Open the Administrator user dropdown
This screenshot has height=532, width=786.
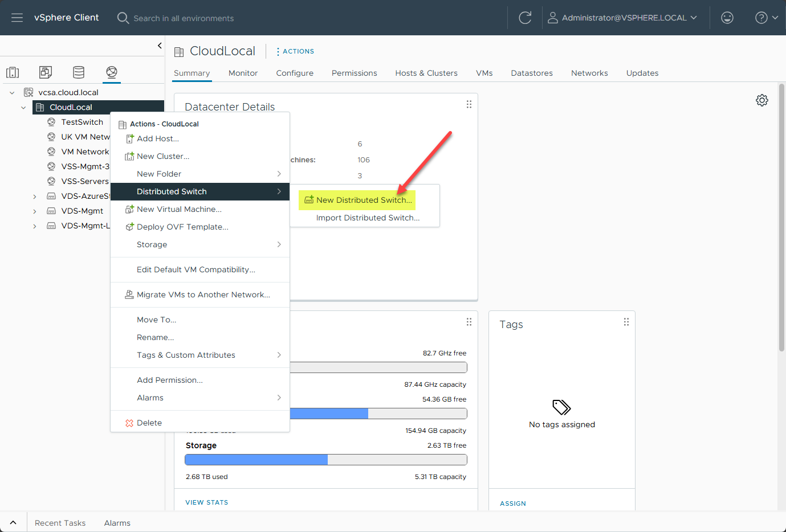[622, 18]
